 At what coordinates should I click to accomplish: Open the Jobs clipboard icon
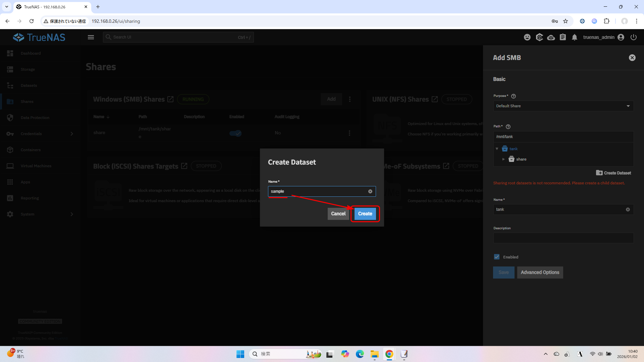point(563,37)
